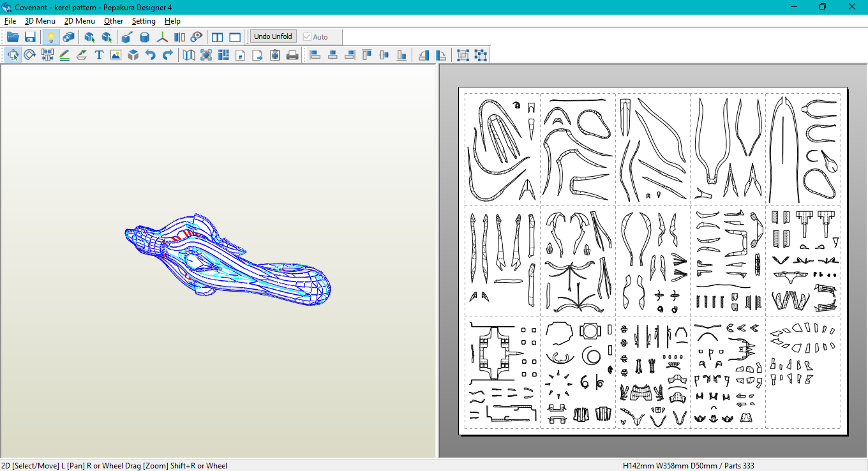
Task: Open the Setting menu
Action: (144, 21)
